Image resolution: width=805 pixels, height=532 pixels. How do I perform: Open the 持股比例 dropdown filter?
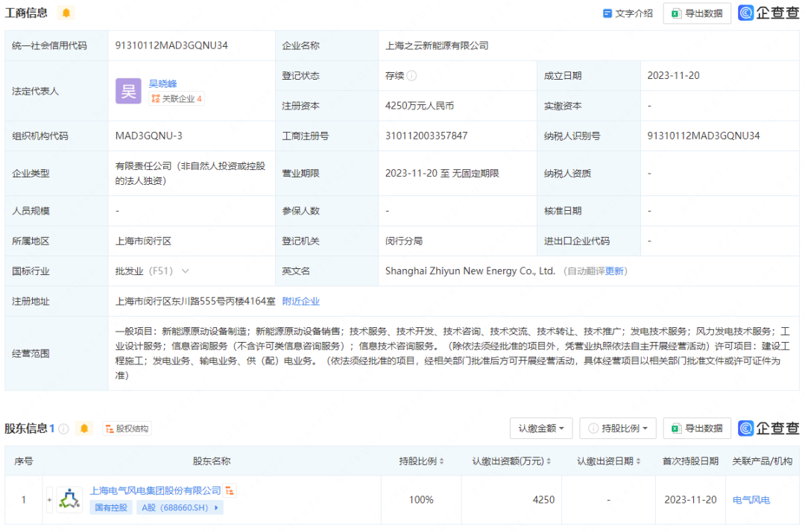pyautogui.click(x=619, y=428)
